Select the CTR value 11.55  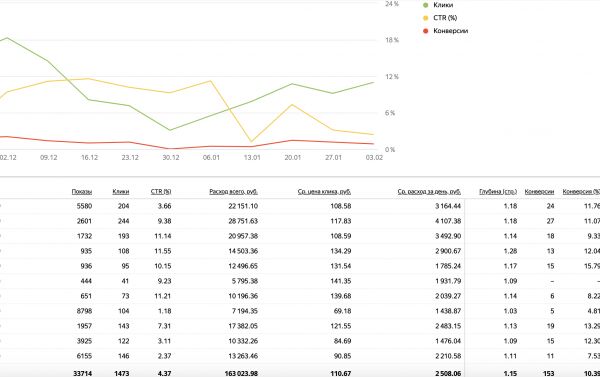163,251
